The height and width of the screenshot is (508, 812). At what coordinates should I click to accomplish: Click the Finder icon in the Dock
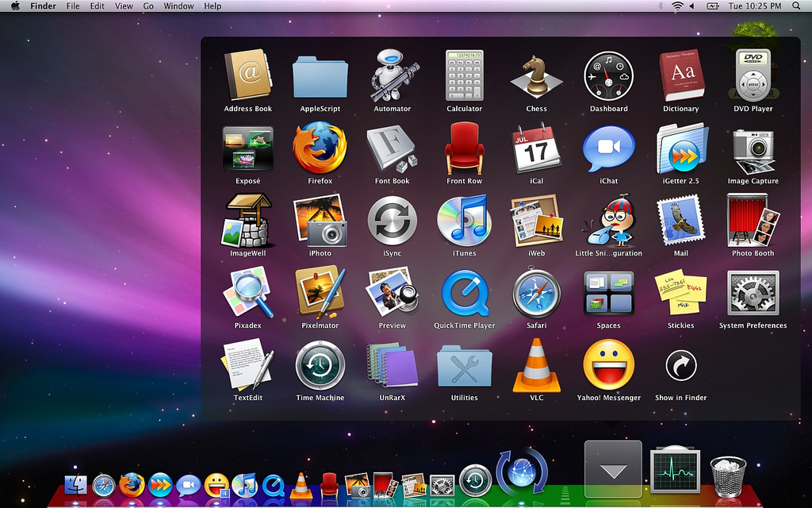point(75,486)
